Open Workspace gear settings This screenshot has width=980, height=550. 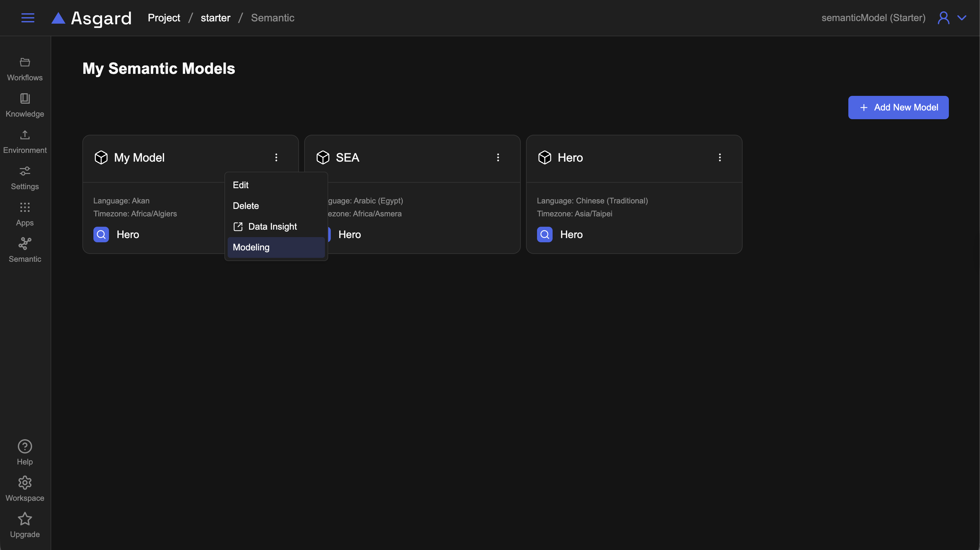tap(25, 483)
